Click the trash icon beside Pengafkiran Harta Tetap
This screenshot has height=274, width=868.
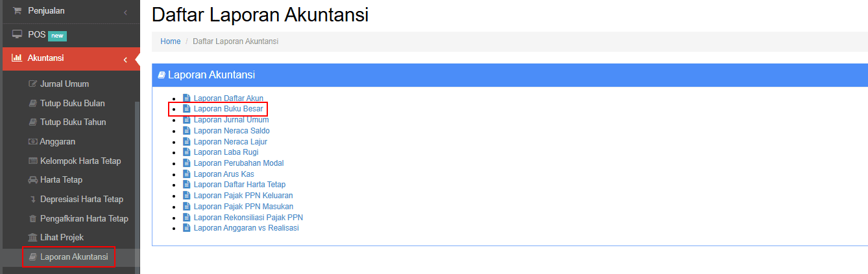[x=33, y=219]
